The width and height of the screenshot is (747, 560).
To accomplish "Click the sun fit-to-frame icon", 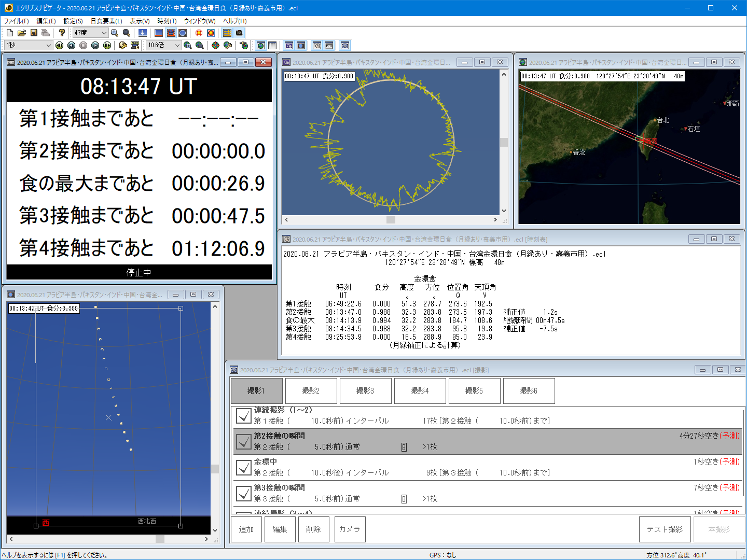I will tap(211, 33).
